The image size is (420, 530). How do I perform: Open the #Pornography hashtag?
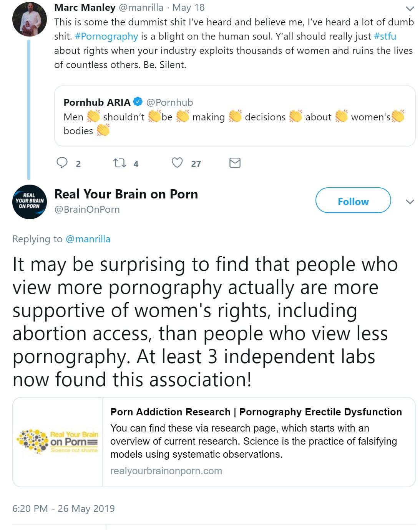coord(106,37)
